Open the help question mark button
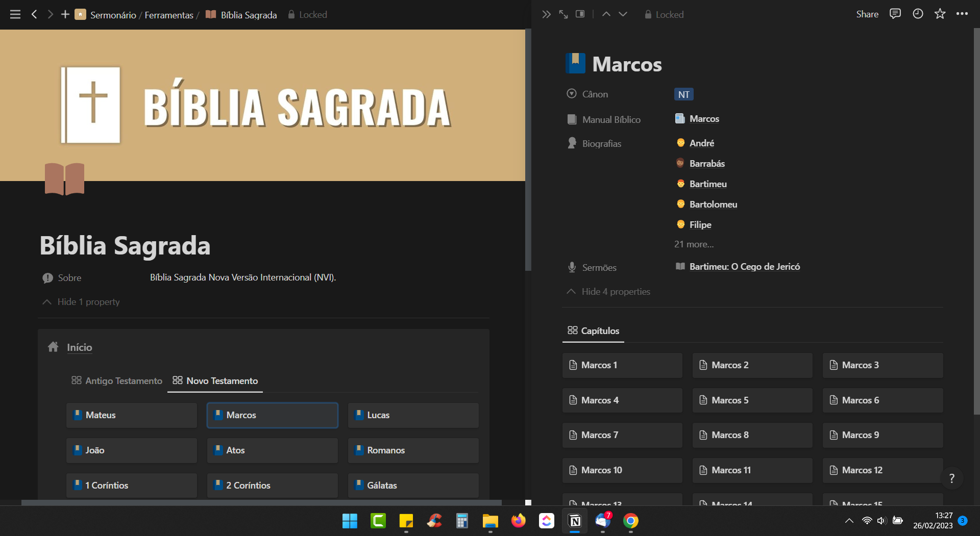This screenshot has height=536, width=980. [951, 478]
